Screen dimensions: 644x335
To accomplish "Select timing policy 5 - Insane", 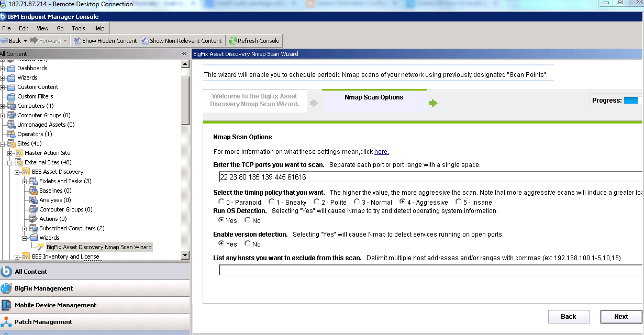I will point(459,202).
